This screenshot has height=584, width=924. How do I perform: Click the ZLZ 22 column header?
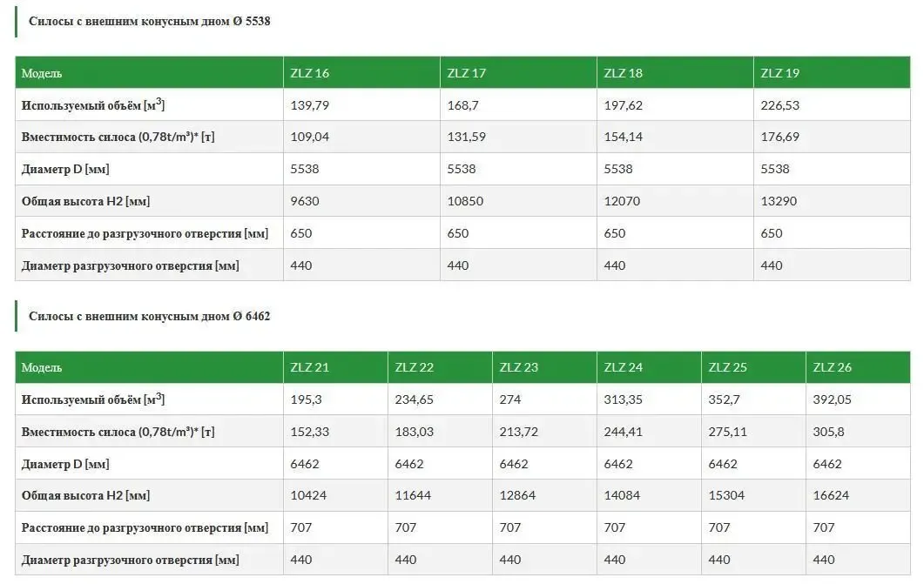tap(415, 367)
